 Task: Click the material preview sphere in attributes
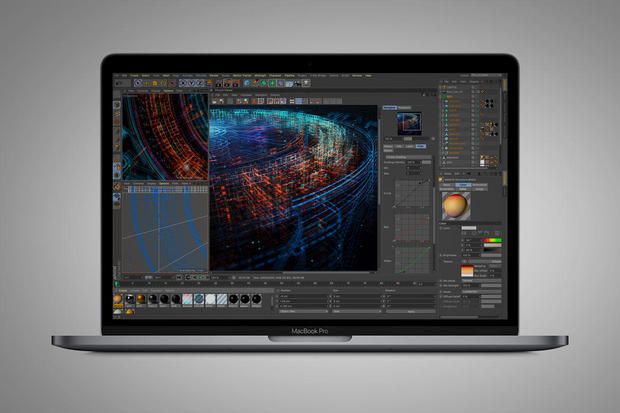tap(456, 206)
